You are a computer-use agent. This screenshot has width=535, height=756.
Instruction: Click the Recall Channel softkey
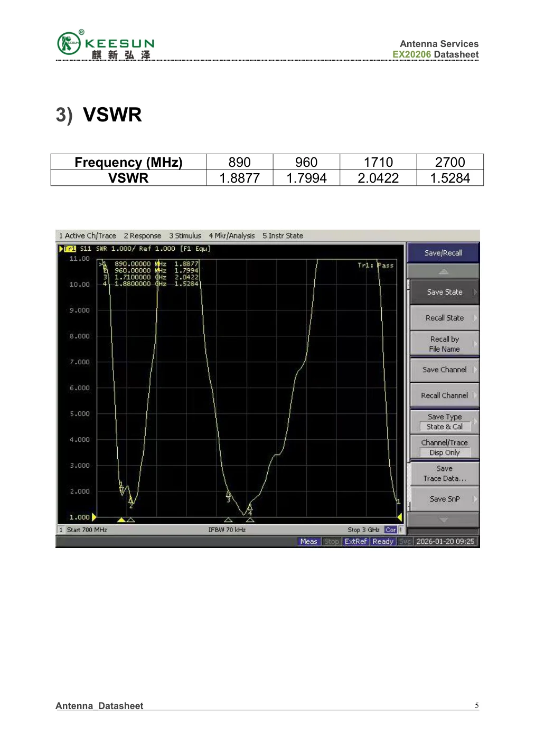tap(444, 395)
